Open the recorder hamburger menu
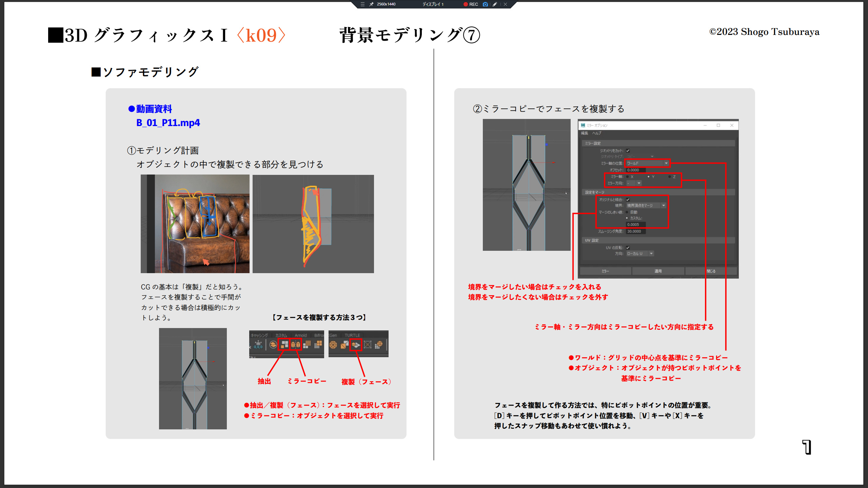This screenshot has width=868, height=488. (362, 4)
